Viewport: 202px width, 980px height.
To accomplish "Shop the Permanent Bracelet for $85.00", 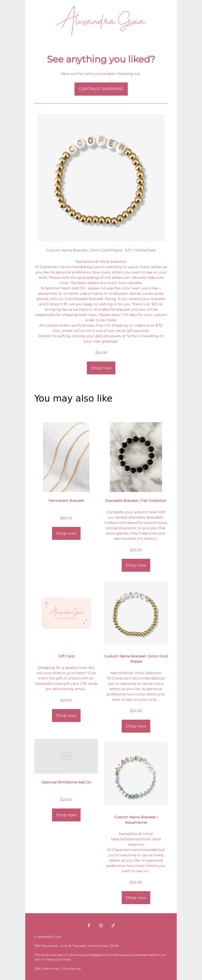I will tap(66, 533).
